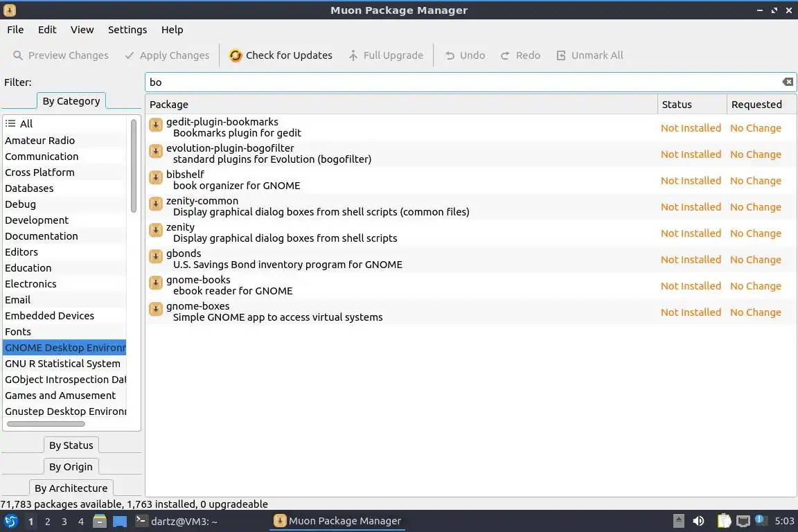Click Unmark All in the toolbar
The width and height of the screenshot is (798, 532).
coord(589,55)
